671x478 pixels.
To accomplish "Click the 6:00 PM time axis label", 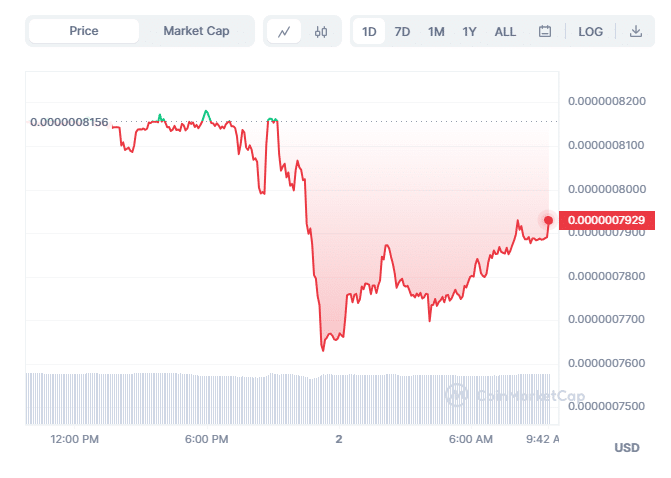I will tap(207, 439).
